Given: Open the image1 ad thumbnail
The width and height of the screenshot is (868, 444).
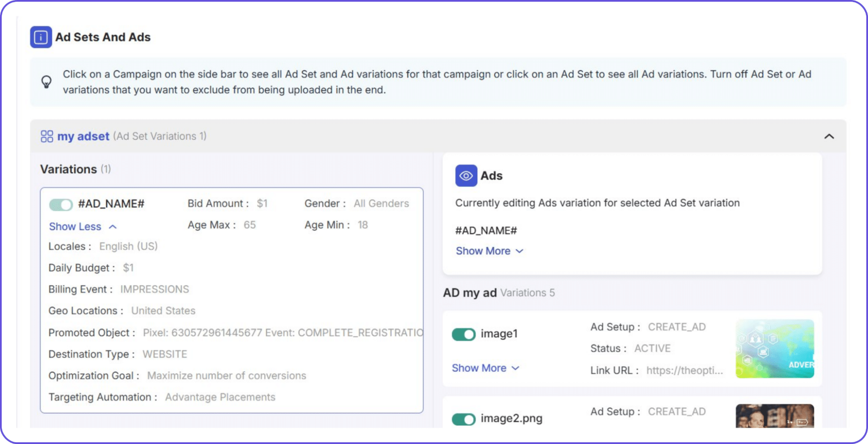Looking at the screenshot, I should click(775, 348).
